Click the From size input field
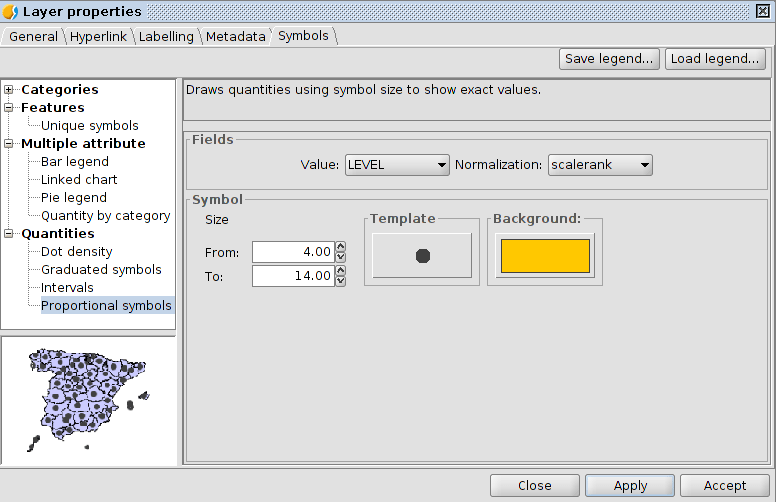This screenshot has width=776, height=502. 292,251
